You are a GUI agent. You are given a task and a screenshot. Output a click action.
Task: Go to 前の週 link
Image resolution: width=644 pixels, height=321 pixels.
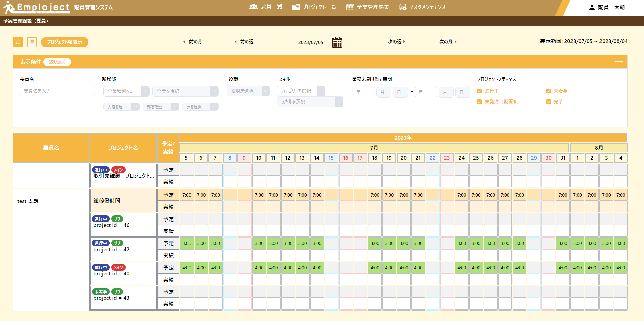coord(247,42)
